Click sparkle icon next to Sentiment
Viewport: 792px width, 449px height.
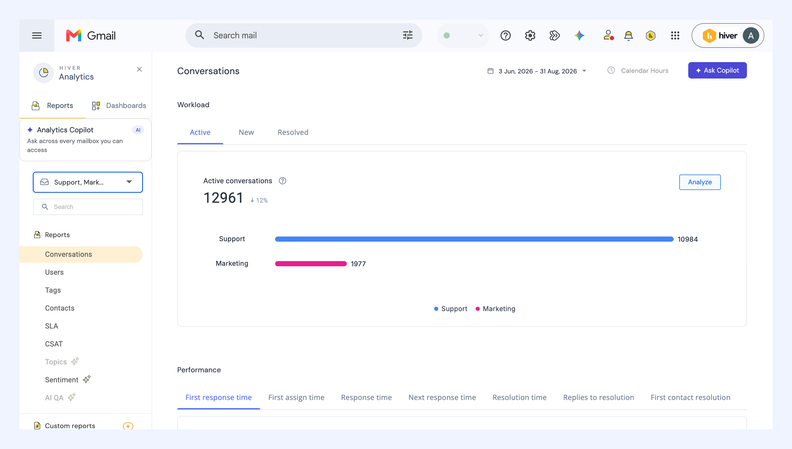[87, 379]
